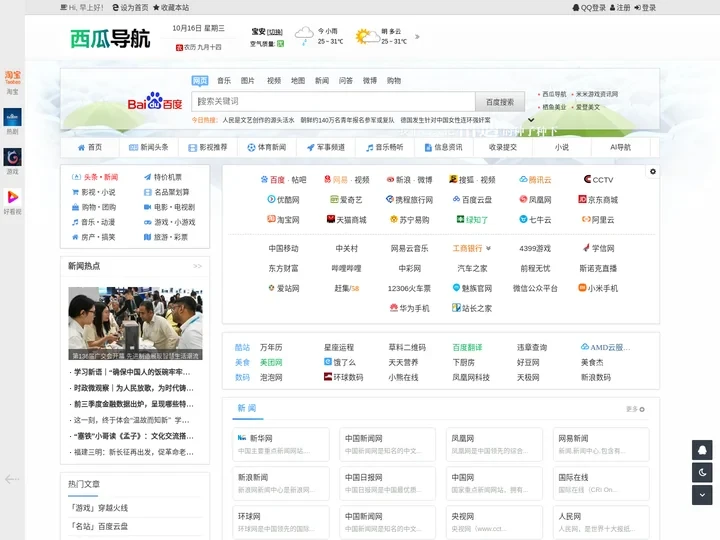
Task: Select the 音乐 search tab
Action: pos(224,81)
